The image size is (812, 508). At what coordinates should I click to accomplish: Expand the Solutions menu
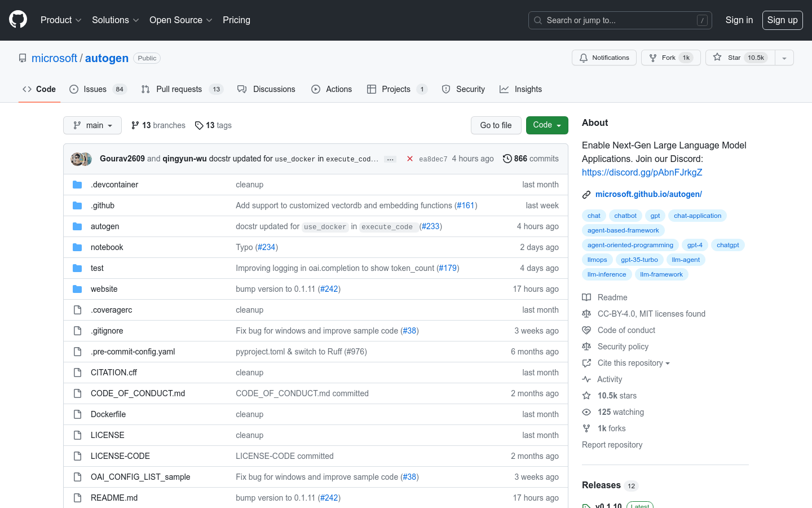click(x=116, y=20)
